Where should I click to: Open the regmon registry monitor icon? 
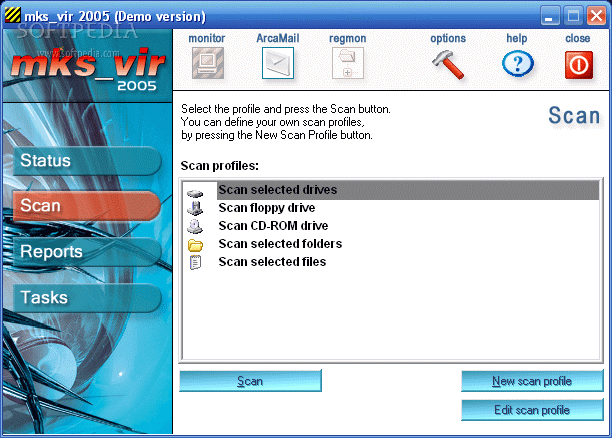pos(348,63)
